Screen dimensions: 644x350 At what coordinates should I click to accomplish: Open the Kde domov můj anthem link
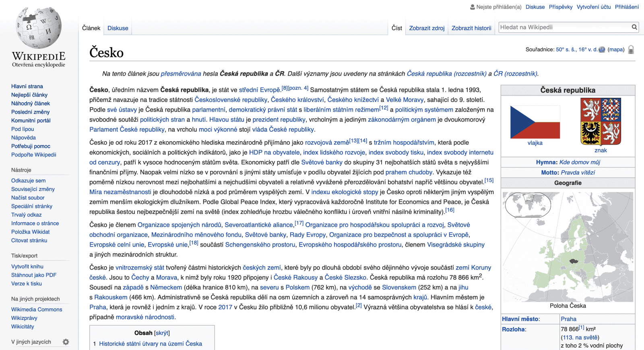coord(580,162)
